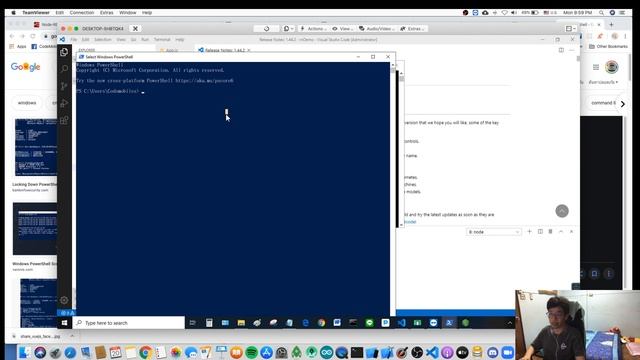Kill terminal with trash icon
This screenshot has height=360, width=640.
550,231
